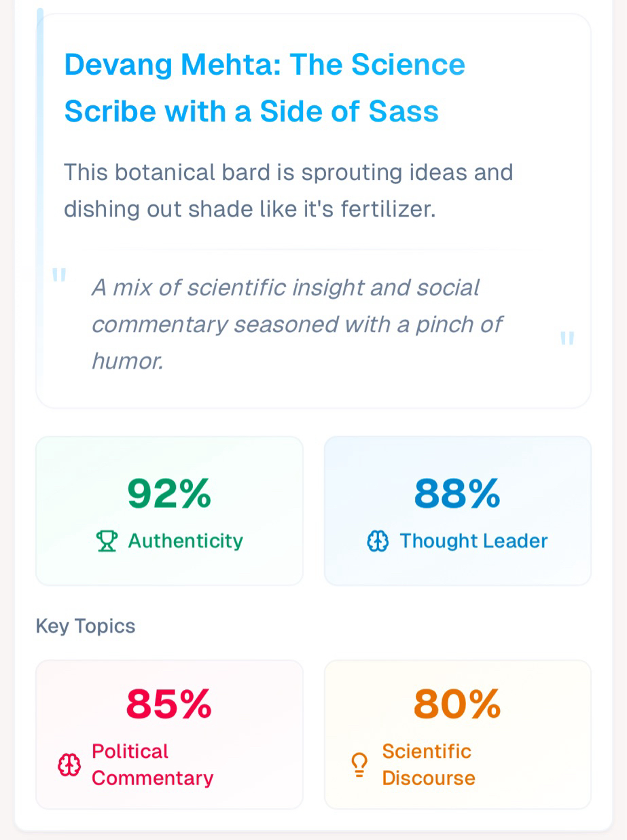
Task: Click the 92% Authenticity score value
Action: coord(169,494)
